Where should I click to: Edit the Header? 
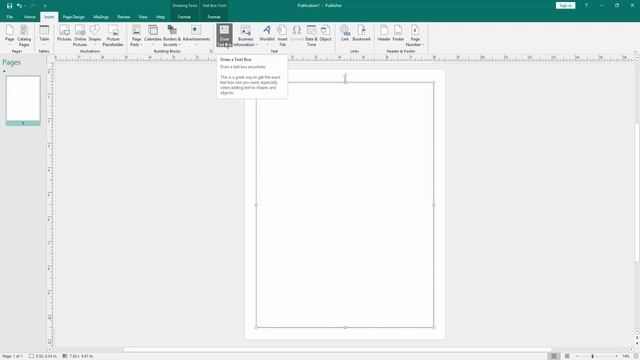click(384, 33)
